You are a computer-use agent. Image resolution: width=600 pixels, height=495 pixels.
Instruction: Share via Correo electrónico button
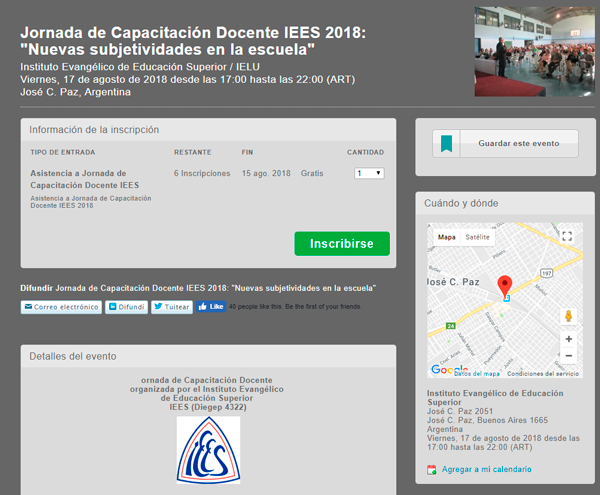(61, 307)
